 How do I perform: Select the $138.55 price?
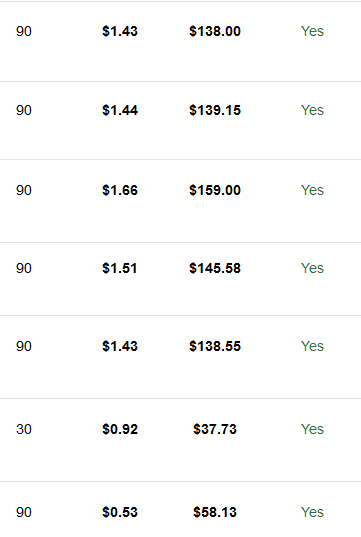click(215, 346)
